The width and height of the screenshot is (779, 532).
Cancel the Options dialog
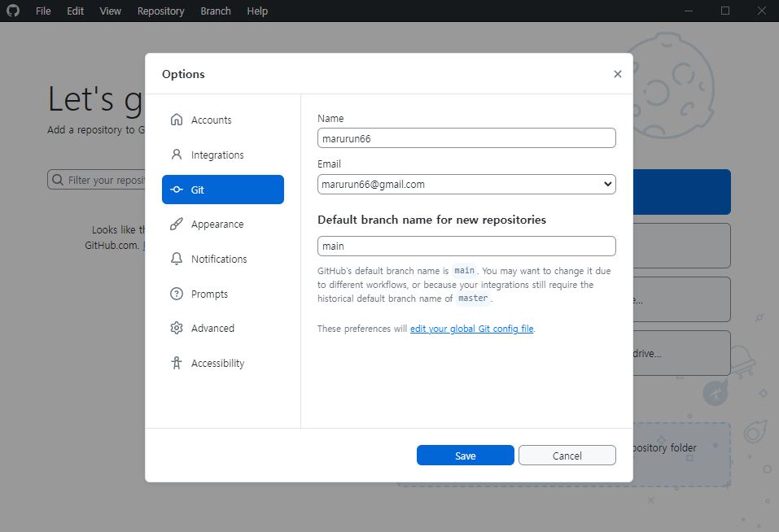tap(567, 455)
